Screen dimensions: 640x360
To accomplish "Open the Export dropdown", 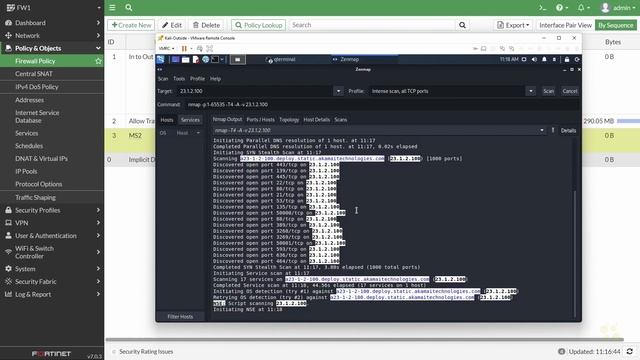I will [513, 25].
